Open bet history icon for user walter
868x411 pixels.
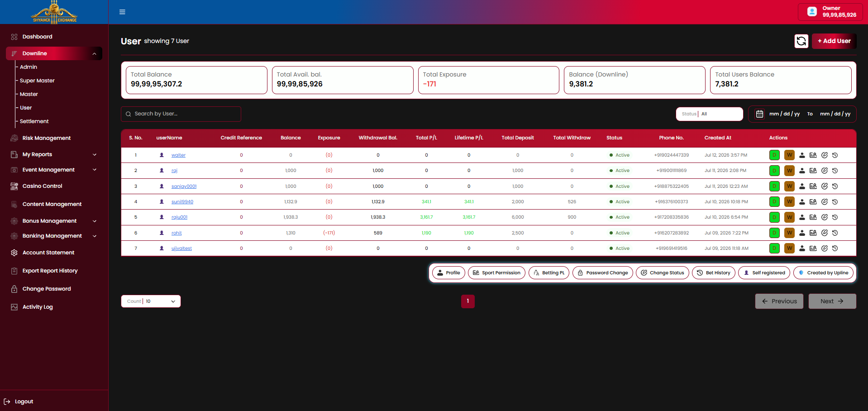835,155
